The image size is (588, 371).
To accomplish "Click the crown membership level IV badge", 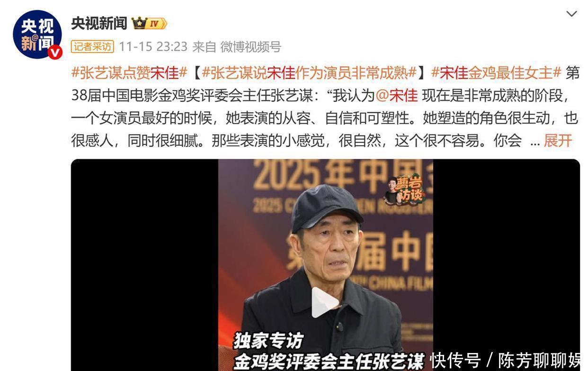I will tap(150, 23).
